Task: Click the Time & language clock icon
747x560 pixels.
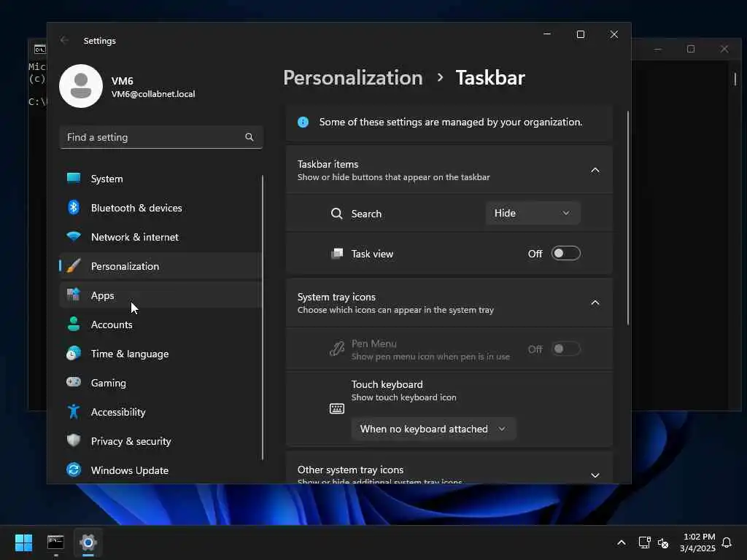Action: [74, 354]
